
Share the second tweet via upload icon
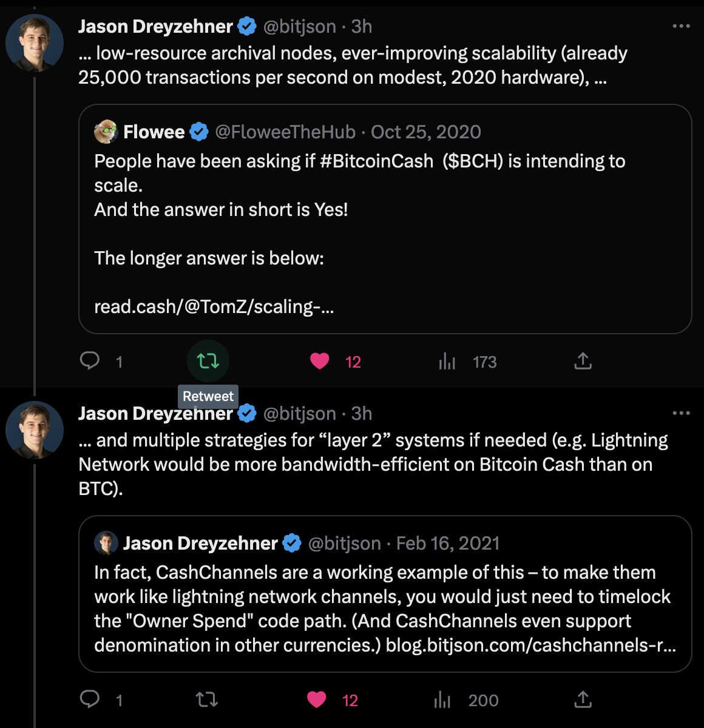click(583, 699)
